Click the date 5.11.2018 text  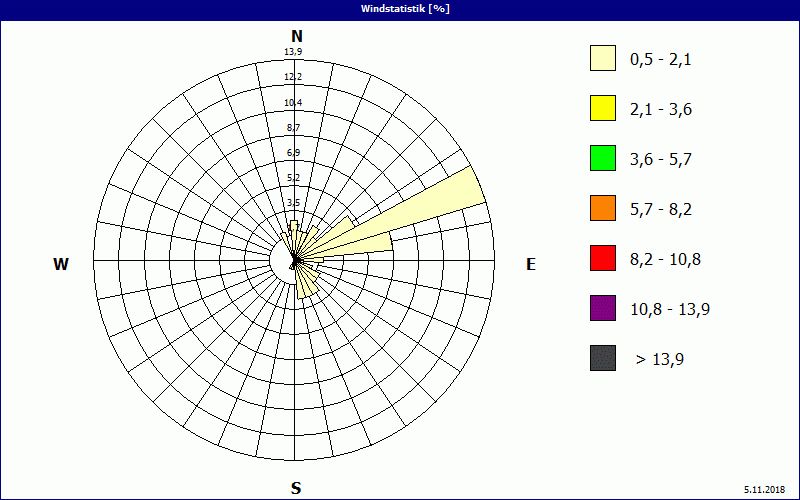[x=767, y=489]
